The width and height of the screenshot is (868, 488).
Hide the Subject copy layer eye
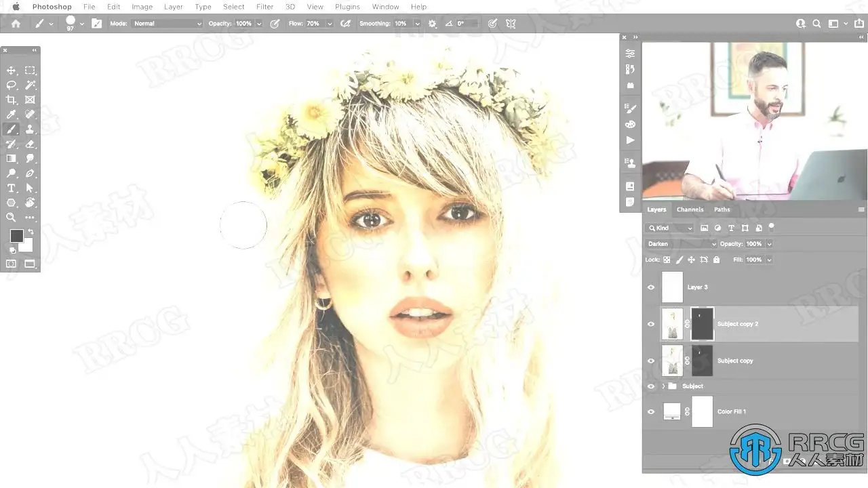coord(651,361)
